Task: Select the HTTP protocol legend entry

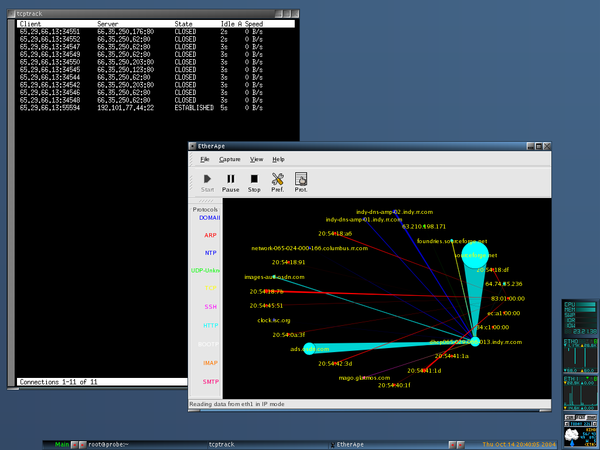Action: coord(210,325)
